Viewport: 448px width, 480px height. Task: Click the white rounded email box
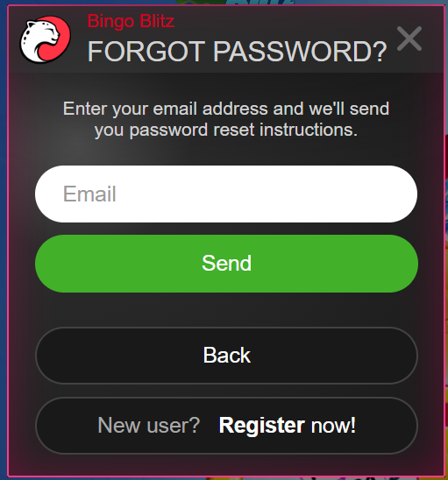226,194
